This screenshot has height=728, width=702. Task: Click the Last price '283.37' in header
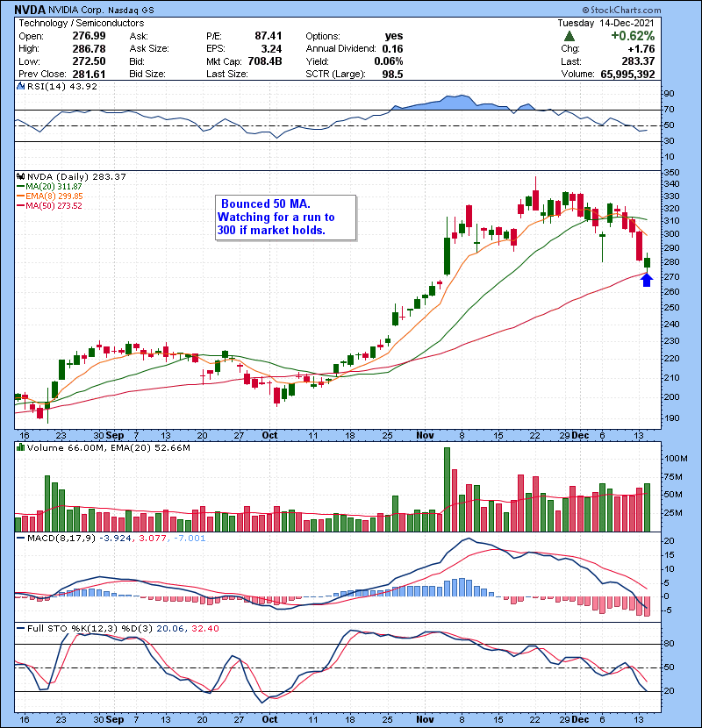pos(638,61)
